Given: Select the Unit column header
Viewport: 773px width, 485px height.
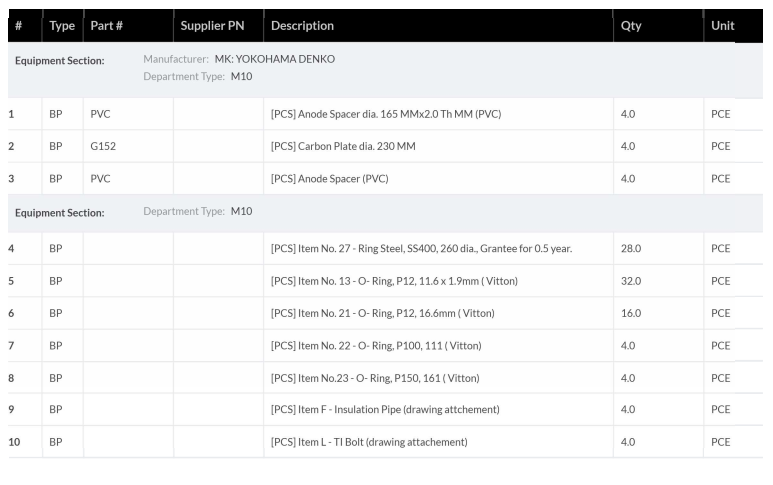Looking at the screenshot, I should 722,26.
